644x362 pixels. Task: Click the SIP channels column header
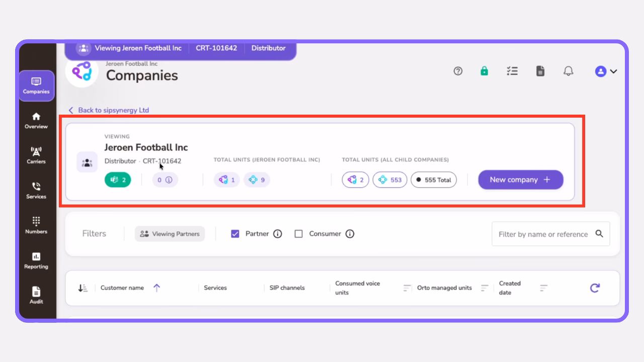click(x=287, y=288)
